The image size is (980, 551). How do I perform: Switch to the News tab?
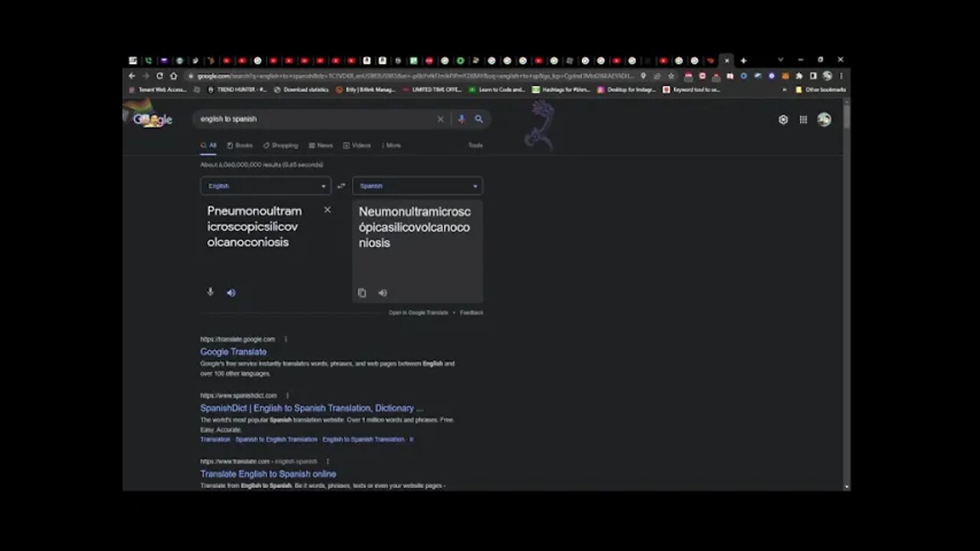point(321,145)
